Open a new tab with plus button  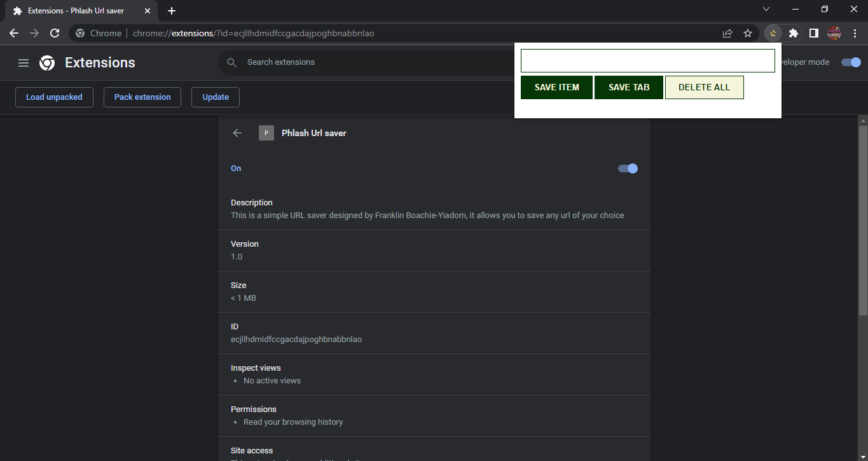172,11
